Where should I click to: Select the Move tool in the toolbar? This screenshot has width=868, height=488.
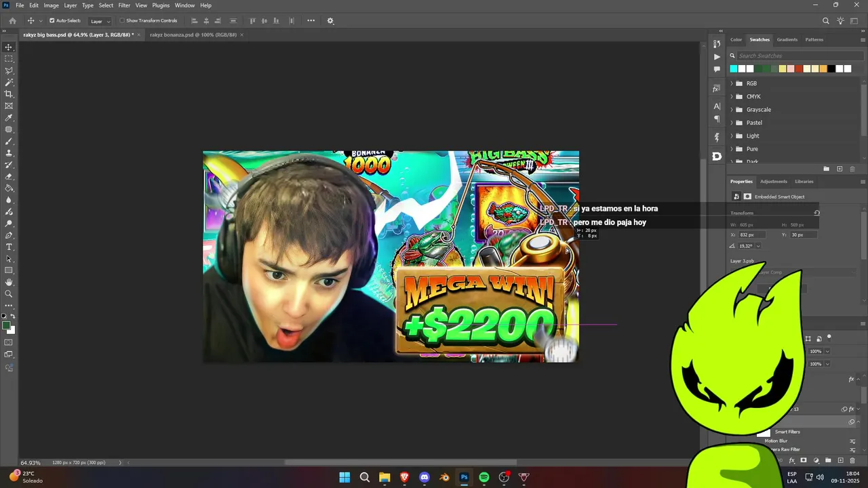click(x=9, y=47)
